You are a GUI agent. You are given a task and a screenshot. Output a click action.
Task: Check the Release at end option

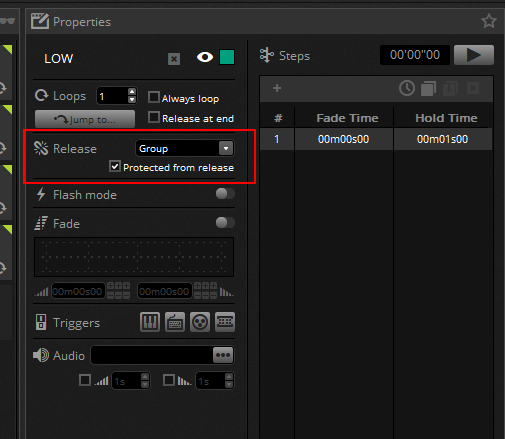pos(154,117)
